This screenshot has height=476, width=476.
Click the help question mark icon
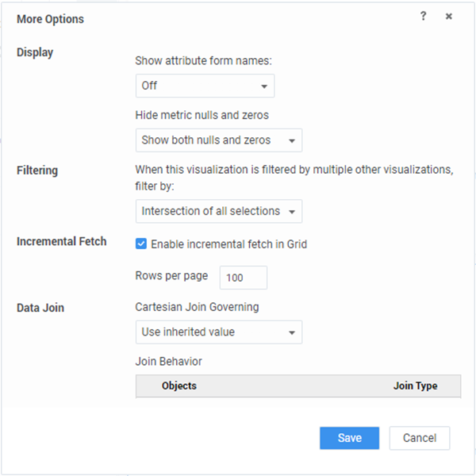[424, 17]
